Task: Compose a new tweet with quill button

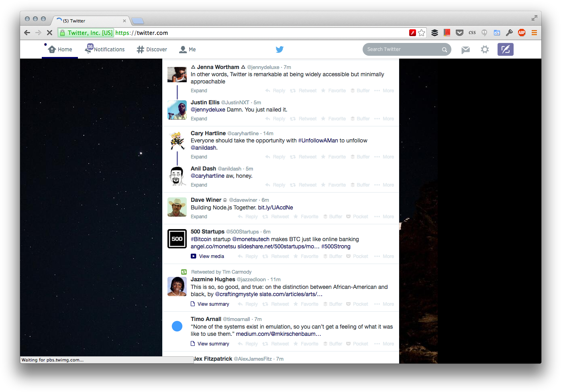Action: click(x=505, y=49)
